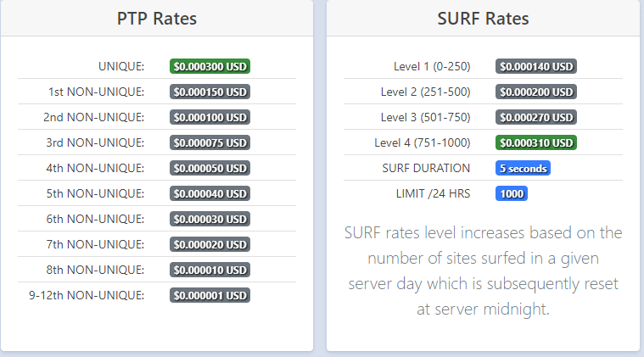Click the SURF Rates panel heading
This screenshot has height=357, width=644.
coord(483,19)
